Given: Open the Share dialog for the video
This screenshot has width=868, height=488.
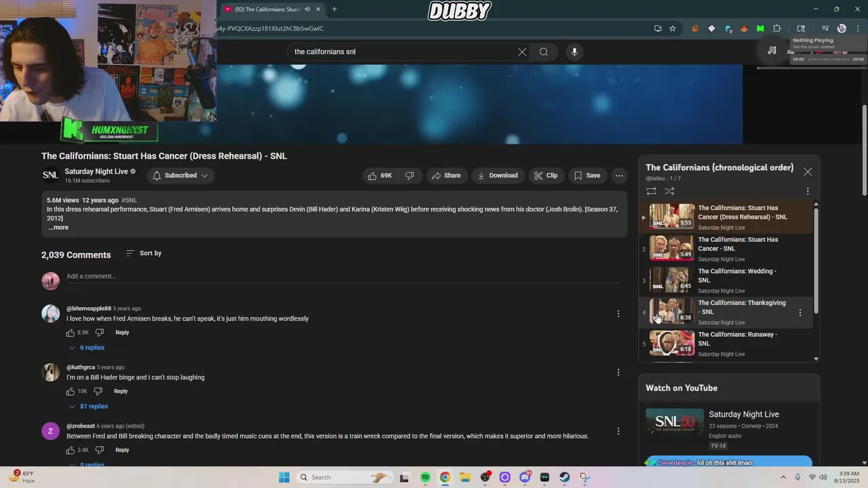Looking at the screenshot, I should [x=446, y=176].
